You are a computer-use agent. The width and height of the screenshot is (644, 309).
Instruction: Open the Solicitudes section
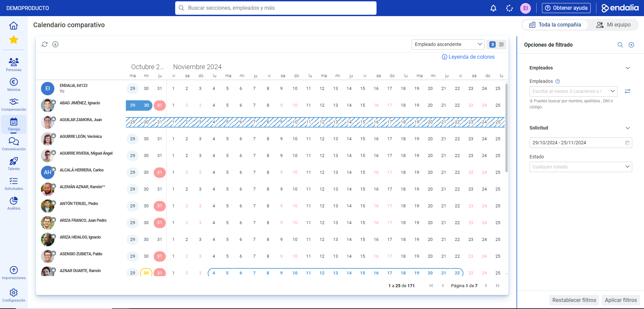click(14, 184)
